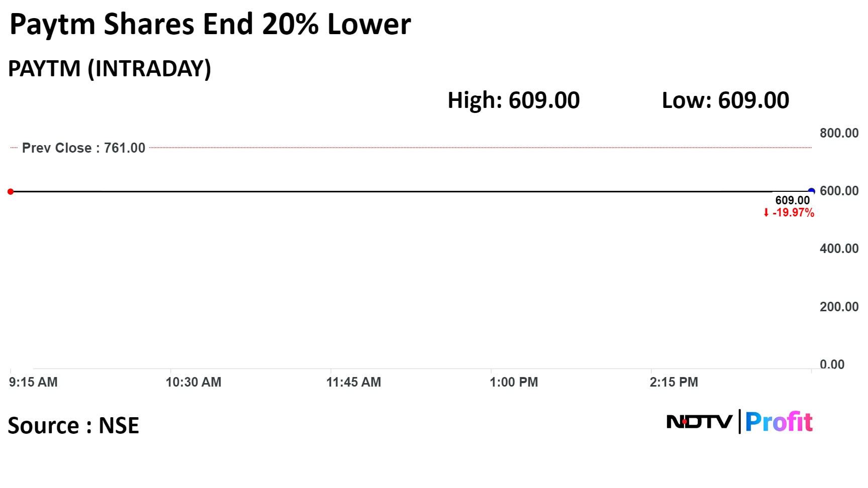The image size is (868, 488).
Task: Click the Prev Close : 761.00 label
Action: click(x=83, y=148)
